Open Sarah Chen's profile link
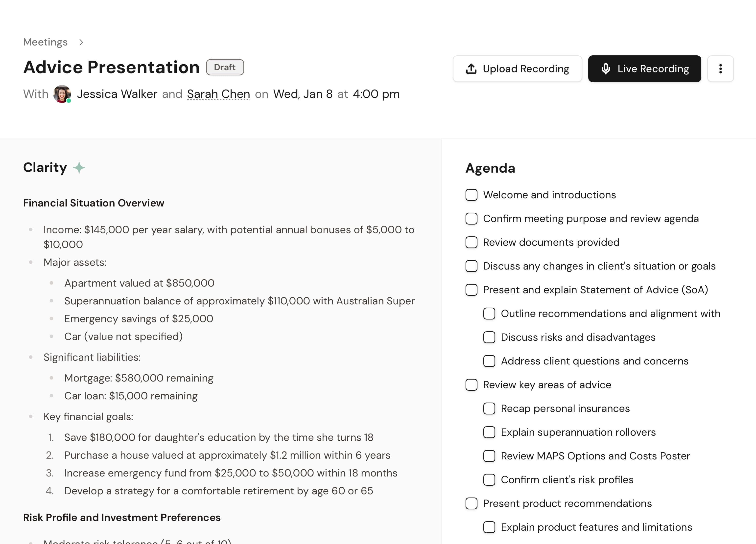Image resolution: width=756 pixels, height=544 pixels. click(218, 94)
